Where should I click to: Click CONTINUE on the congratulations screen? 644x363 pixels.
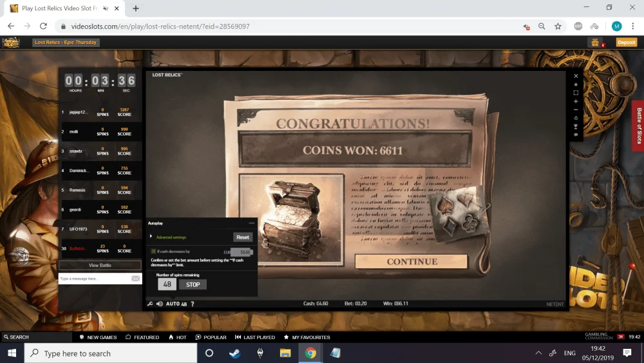click(x=412, y=262)
